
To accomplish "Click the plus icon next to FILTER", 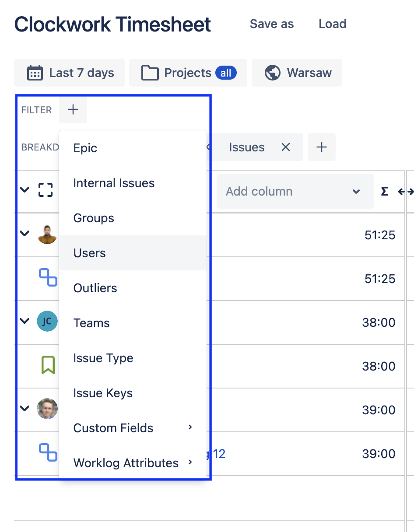I will pyautogui.click(x=73, y=110).
